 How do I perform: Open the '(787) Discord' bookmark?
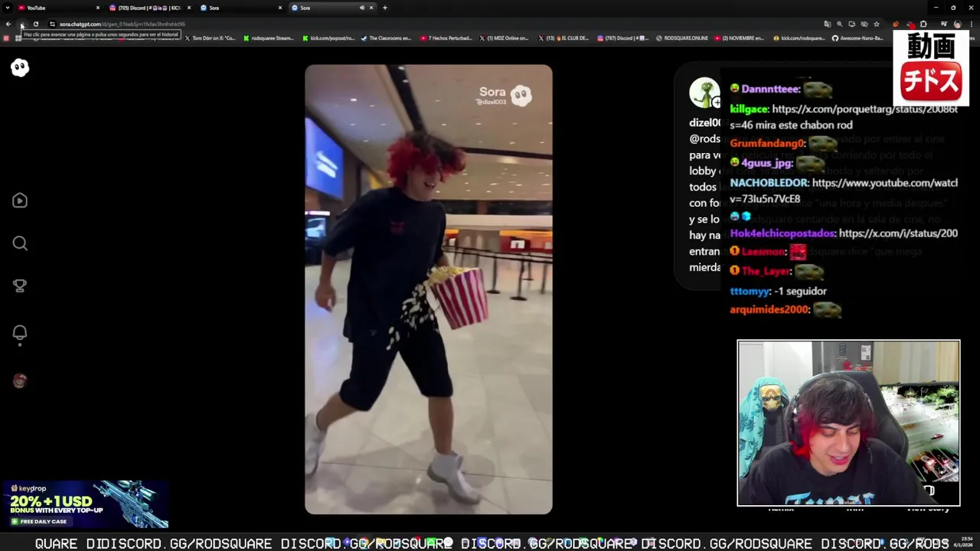622,37
